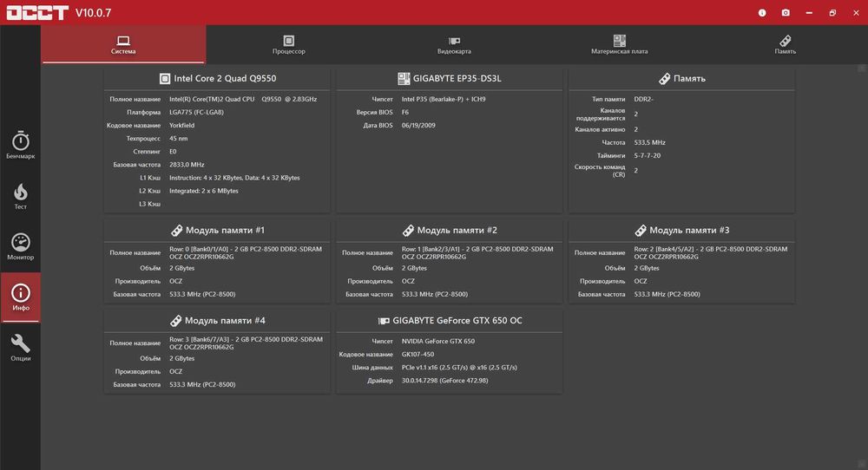Screen dimensions: 868x470
Task: Click the RAM icon beside Модуль памяти #1
Action: tap(176, 231)
